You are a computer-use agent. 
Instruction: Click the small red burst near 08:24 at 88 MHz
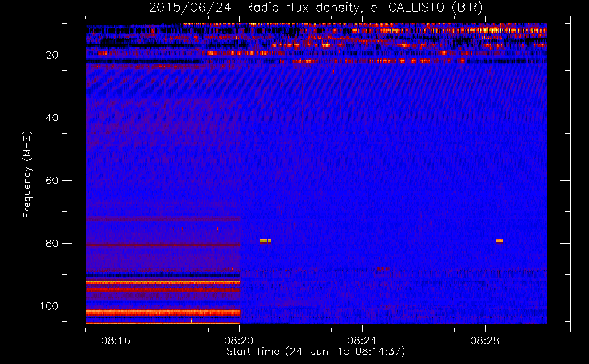point(383,269)
